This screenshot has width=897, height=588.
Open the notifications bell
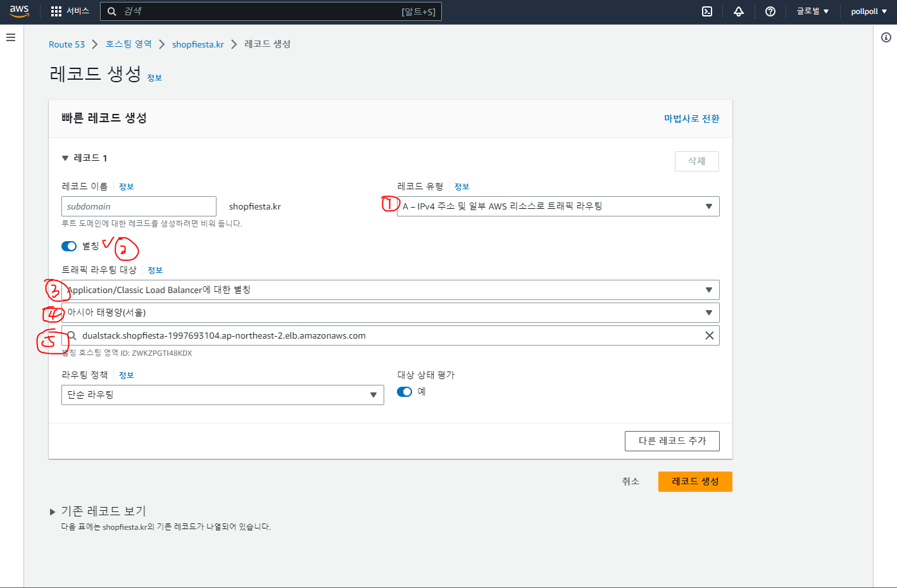(739, 11)
